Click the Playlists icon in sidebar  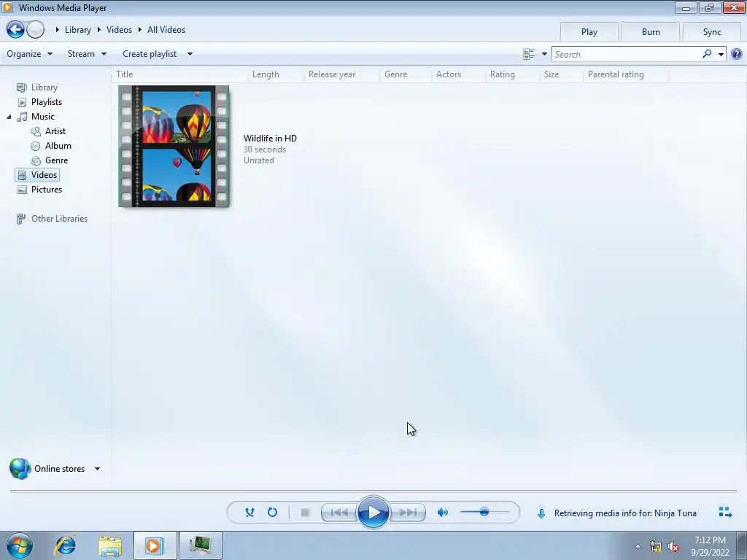tap(22, 102)
